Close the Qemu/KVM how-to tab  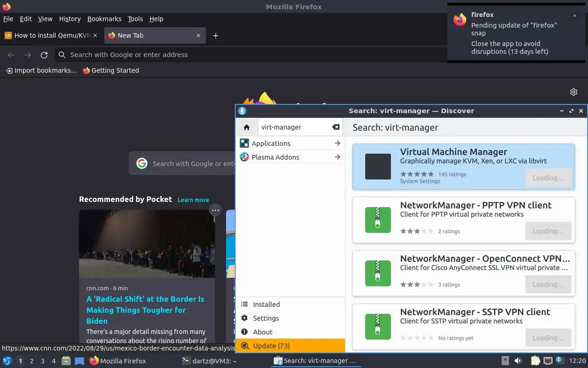click(95, 35)
